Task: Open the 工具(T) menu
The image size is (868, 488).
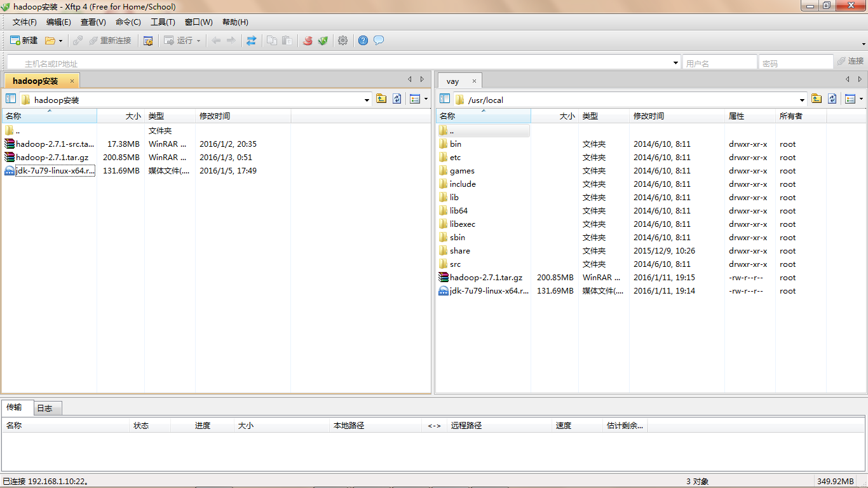Action: click(x=163, y=22)
